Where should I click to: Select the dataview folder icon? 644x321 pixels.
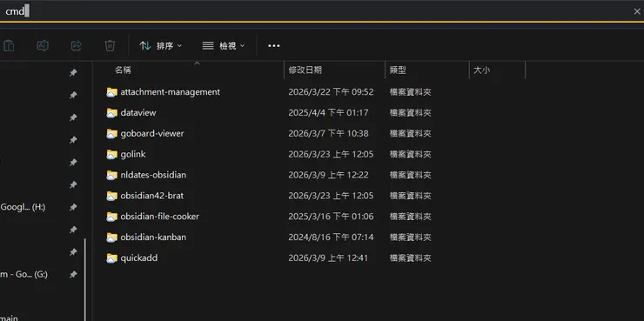pos(111,113)
